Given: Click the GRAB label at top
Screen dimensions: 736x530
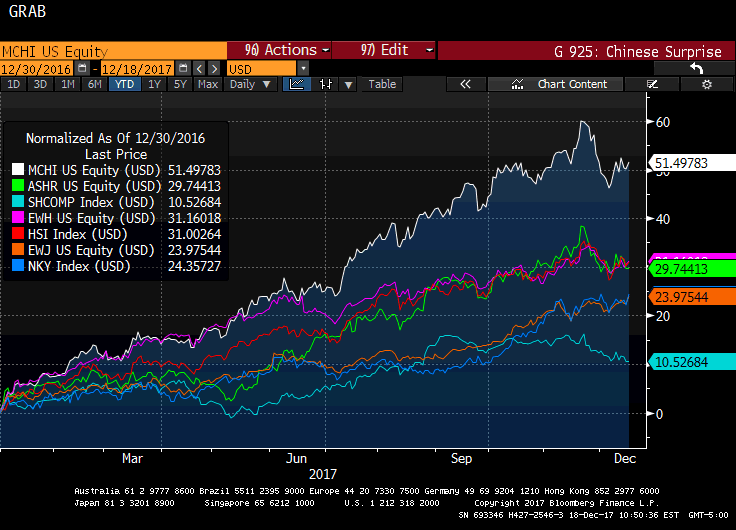Looking at the screenshot, I should tap(27, 11).
